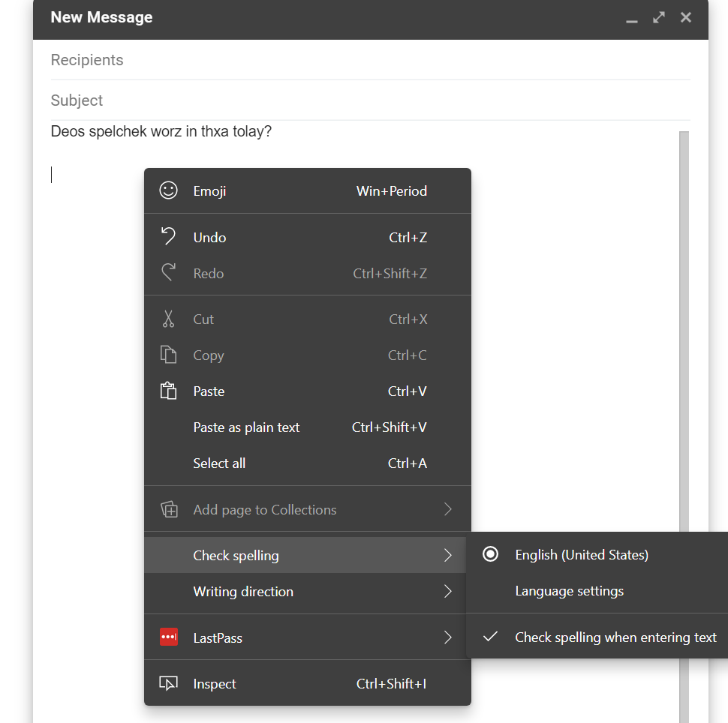The image size is (728, 723).
Task: Click the Collections icon beside Add page
Action: [x=169, y=508]
